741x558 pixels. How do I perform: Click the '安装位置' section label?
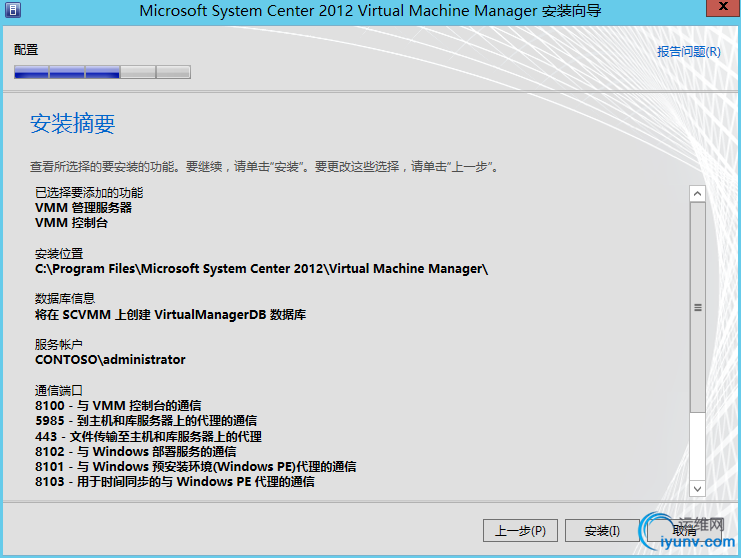pyautogui.click(x=59, y=254)
